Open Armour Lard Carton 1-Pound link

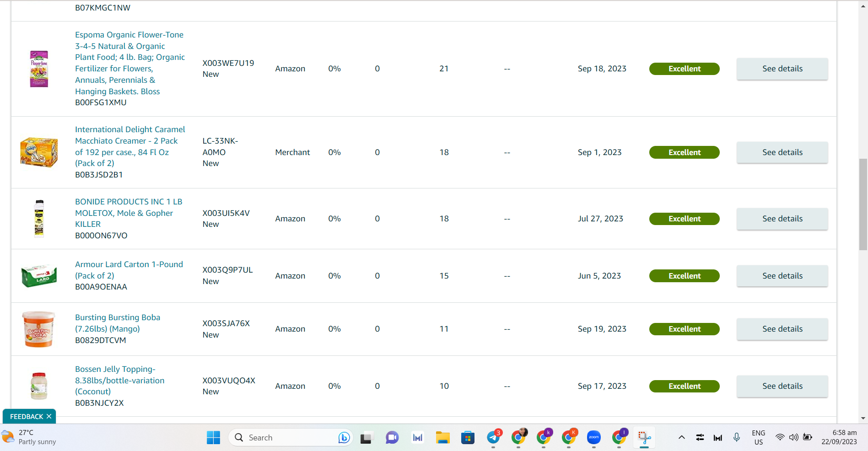129,270
